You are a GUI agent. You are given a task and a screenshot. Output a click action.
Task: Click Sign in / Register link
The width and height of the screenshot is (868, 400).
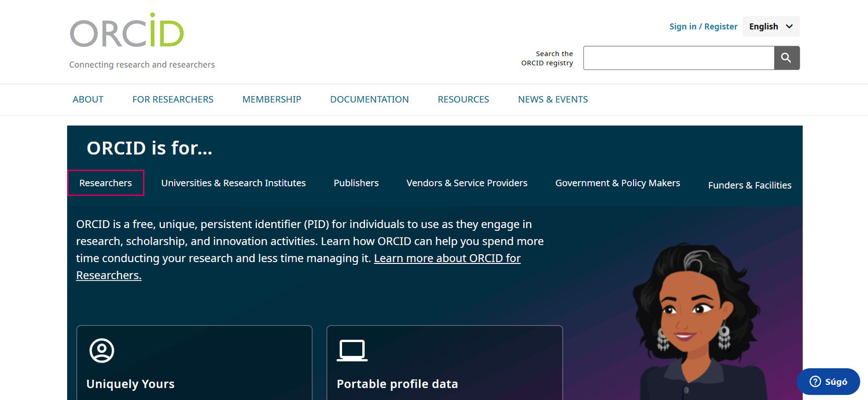(703, 27)
